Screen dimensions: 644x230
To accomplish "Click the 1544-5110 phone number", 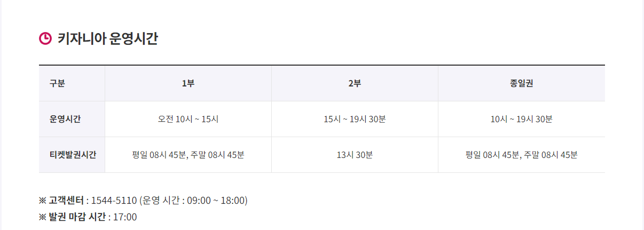I will click(114, 201).
